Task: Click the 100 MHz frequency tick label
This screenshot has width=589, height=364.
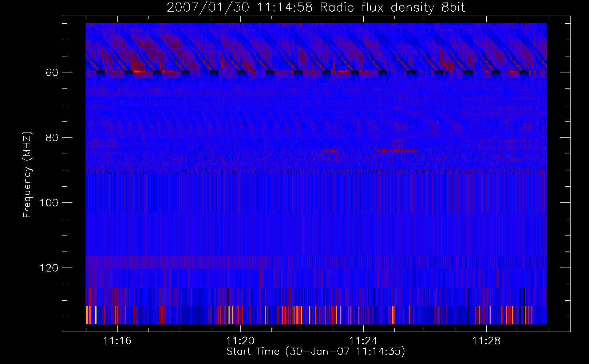Action: (49, 203)
